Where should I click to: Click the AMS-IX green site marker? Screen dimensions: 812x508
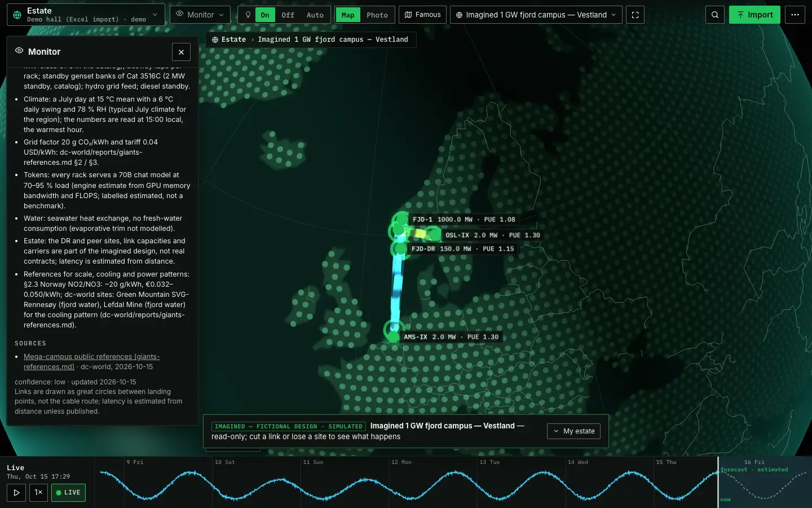(393, 337)
